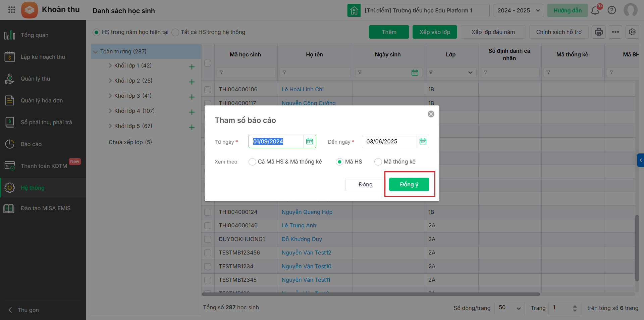Expand the Khối lớp 3 tree node

[110, 96]
